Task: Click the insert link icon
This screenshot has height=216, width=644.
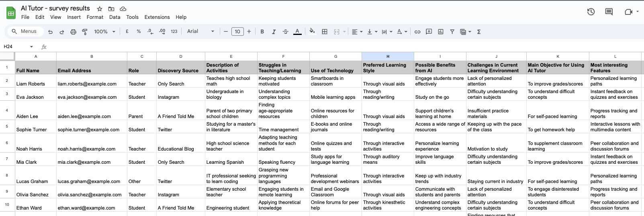Action: [417, 32]
